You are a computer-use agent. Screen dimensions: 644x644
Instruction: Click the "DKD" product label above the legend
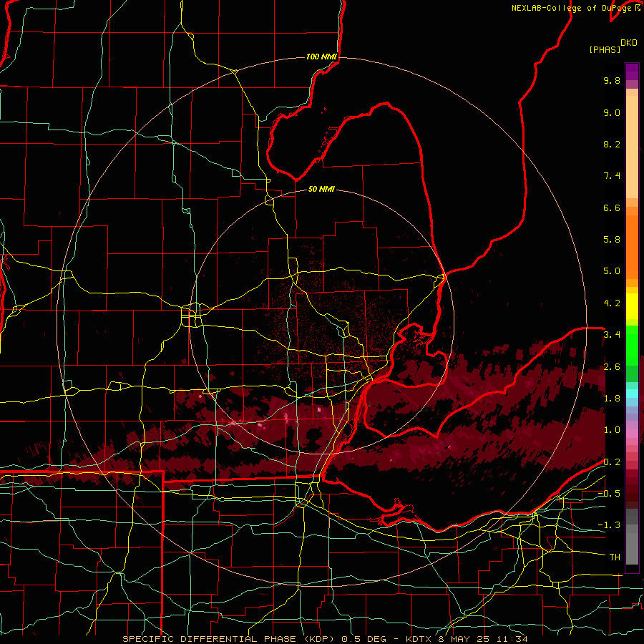629,43
